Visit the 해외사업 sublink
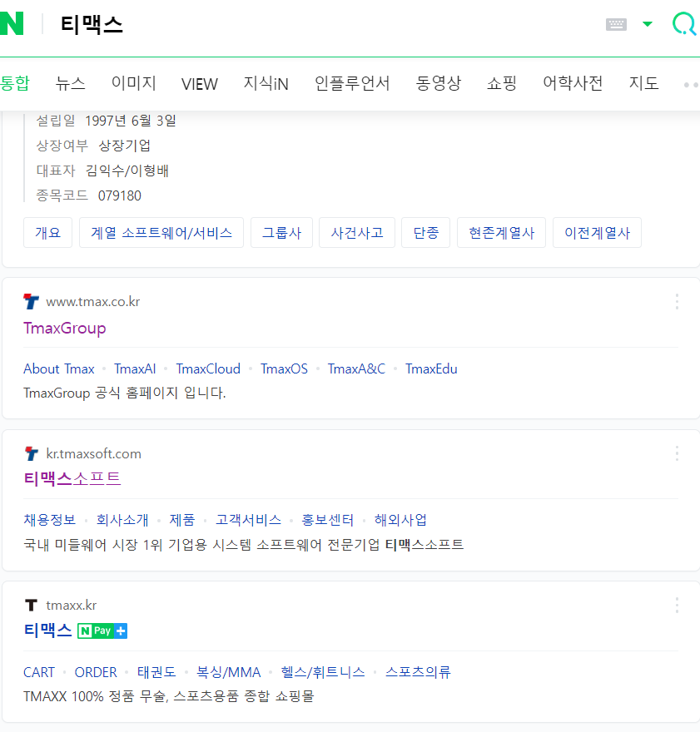The width and height of the screenshot is (700, 732). click(x=400, y=520)
